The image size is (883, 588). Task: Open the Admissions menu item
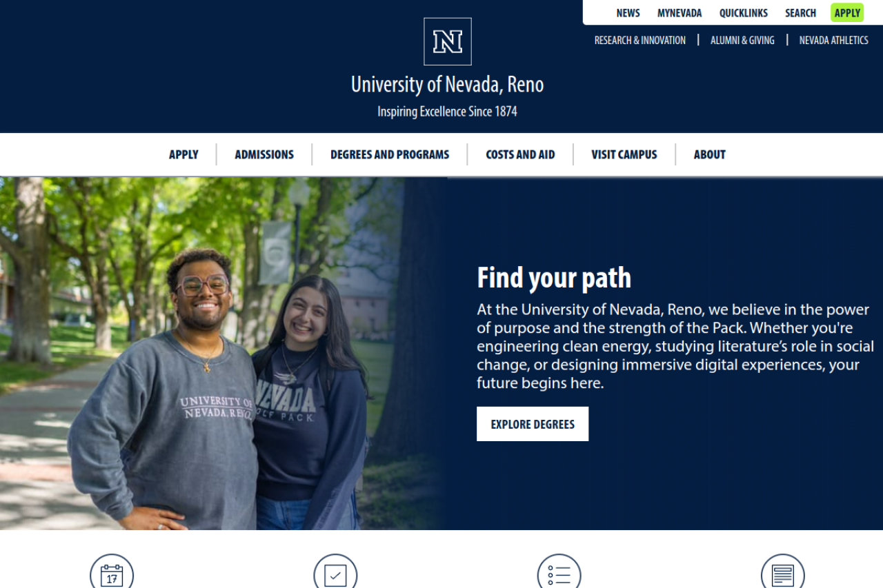[264, 154]
